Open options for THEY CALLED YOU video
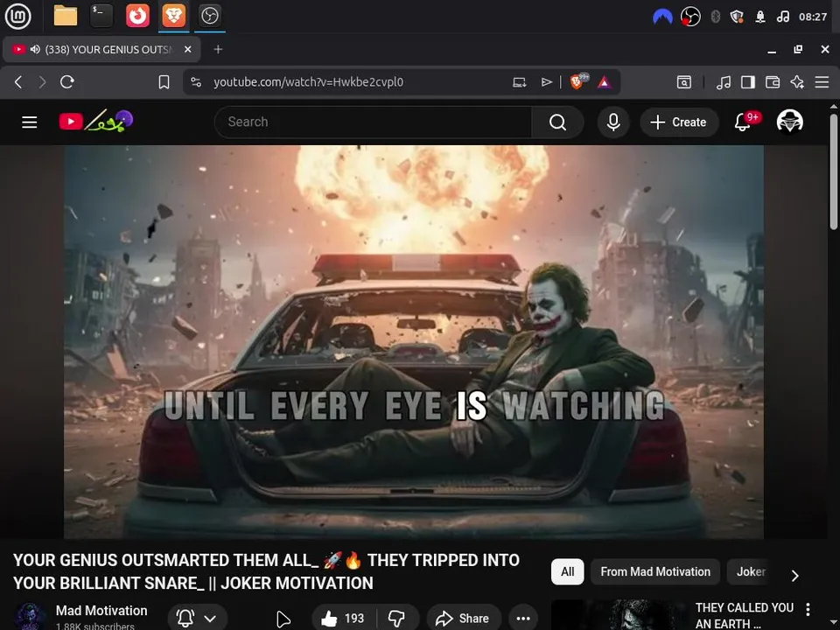The image size is (840, 630). 808,609
